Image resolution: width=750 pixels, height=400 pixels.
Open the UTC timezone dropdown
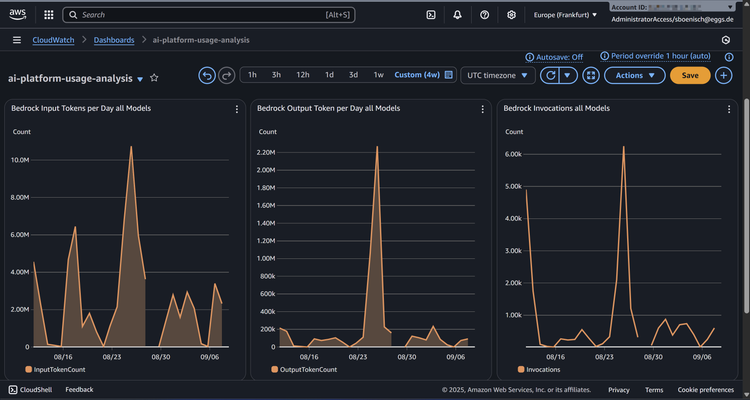(498, 75)
